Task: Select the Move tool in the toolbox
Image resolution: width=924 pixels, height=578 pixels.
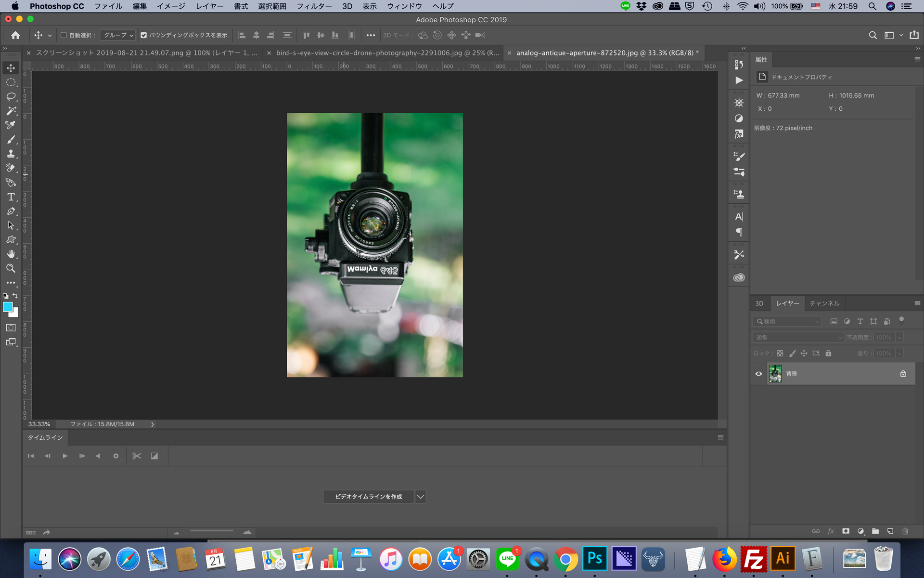Action: point(11,68)
